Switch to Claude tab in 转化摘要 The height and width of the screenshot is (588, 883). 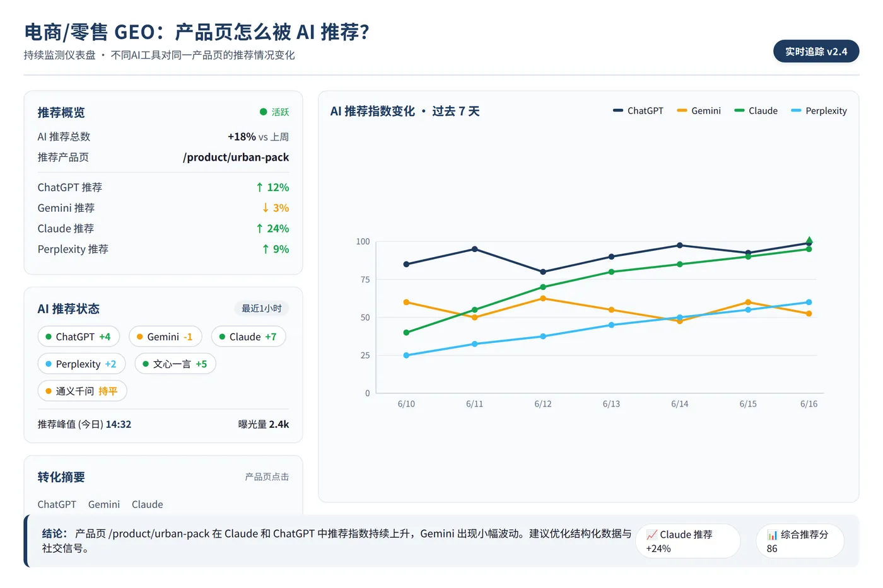(148, 504)
